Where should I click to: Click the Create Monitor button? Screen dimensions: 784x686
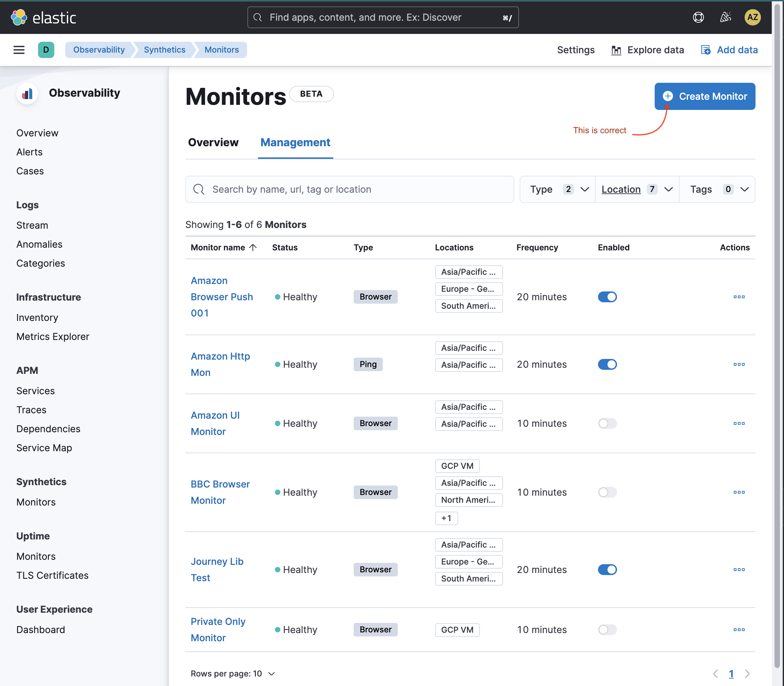[704, 96]
